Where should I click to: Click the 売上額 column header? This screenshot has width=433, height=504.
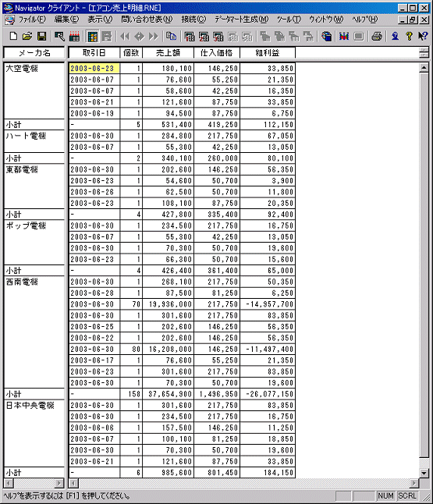pos(168,53)
